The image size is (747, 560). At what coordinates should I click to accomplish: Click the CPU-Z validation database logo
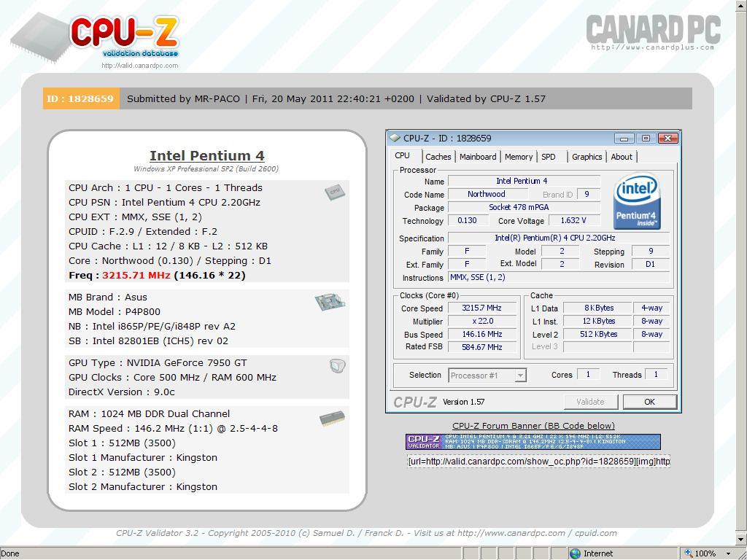(96, 37)
